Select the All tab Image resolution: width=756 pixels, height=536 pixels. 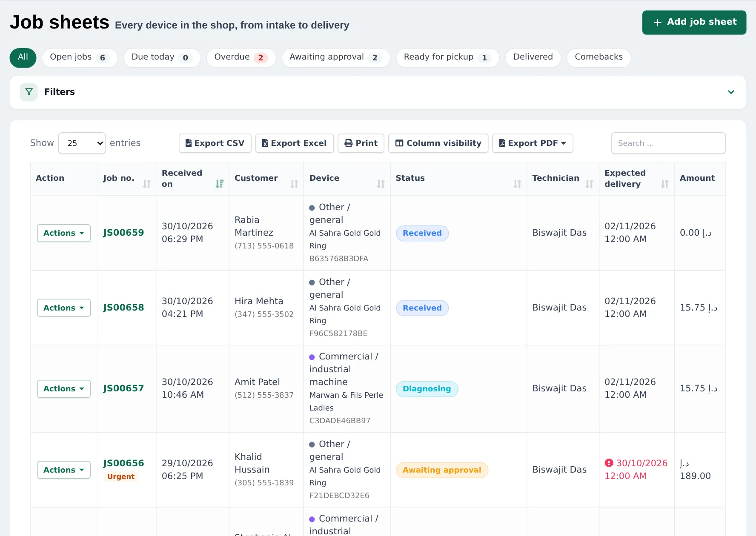tap(23, 57)
